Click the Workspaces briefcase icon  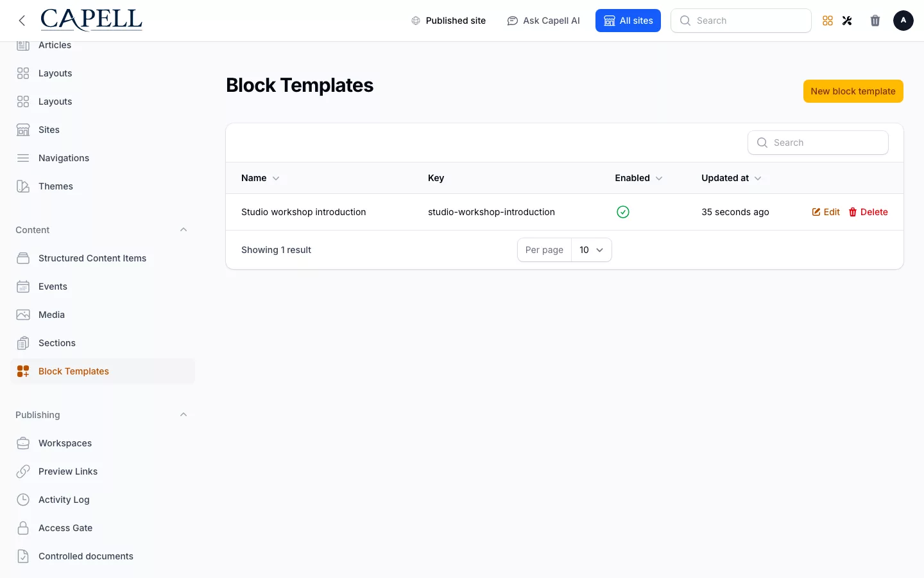pos(23,443)
